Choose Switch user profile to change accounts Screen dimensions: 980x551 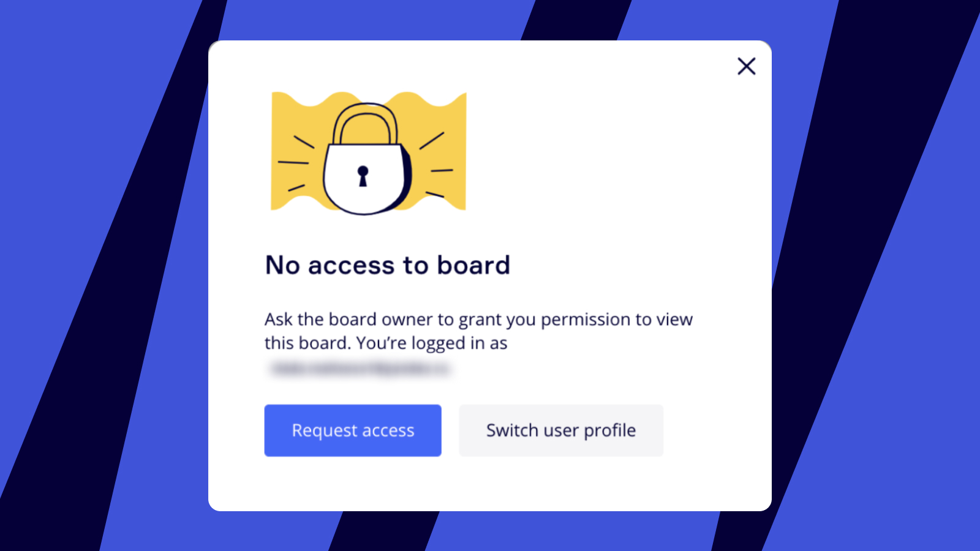560,430
